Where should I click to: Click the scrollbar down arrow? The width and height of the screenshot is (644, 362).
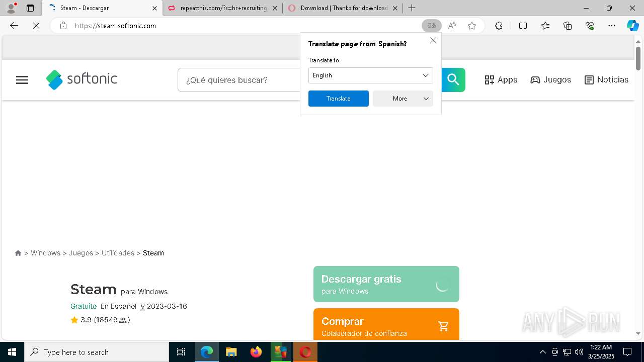(638, 334)
